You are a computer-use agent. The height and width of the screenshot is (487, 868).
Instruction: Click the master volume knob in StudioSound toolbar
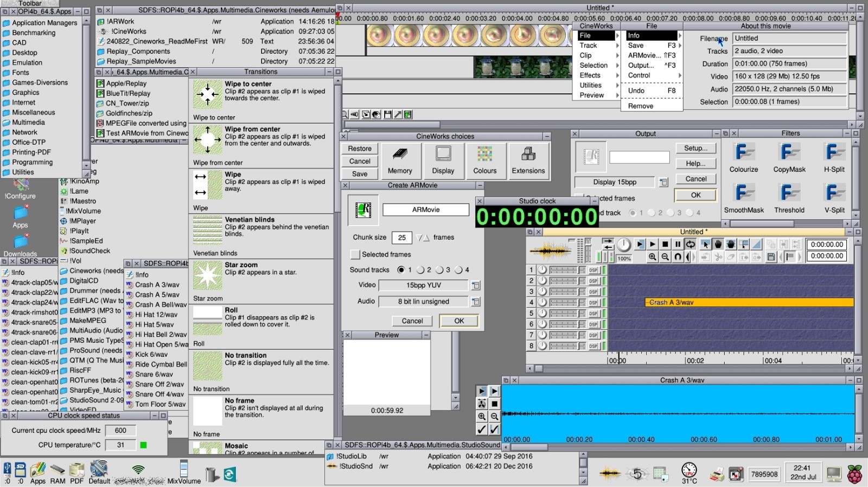pyautogui.click(x=624, y=245)
